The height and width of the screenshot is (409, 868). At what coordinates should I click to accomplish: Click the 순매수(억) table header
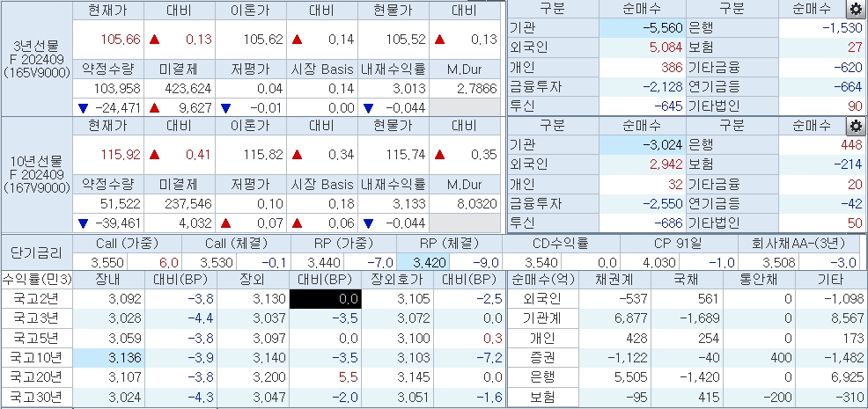pos(539,280)
